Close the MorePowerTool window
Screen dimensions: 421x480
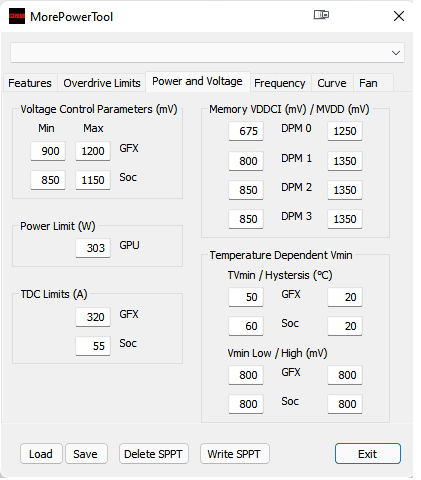click(x=399, y=16)
